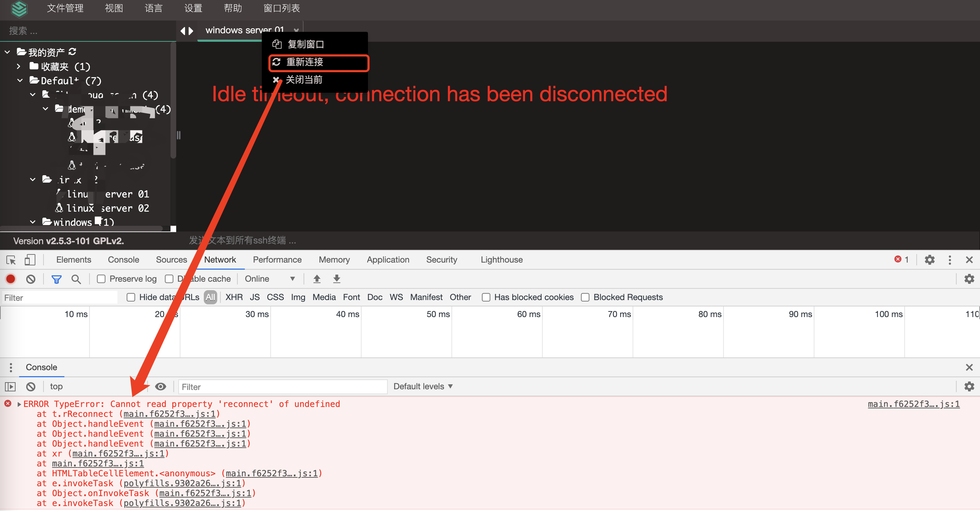
Task: Switch to the Console DevTools tab
Action: point(123,259)
